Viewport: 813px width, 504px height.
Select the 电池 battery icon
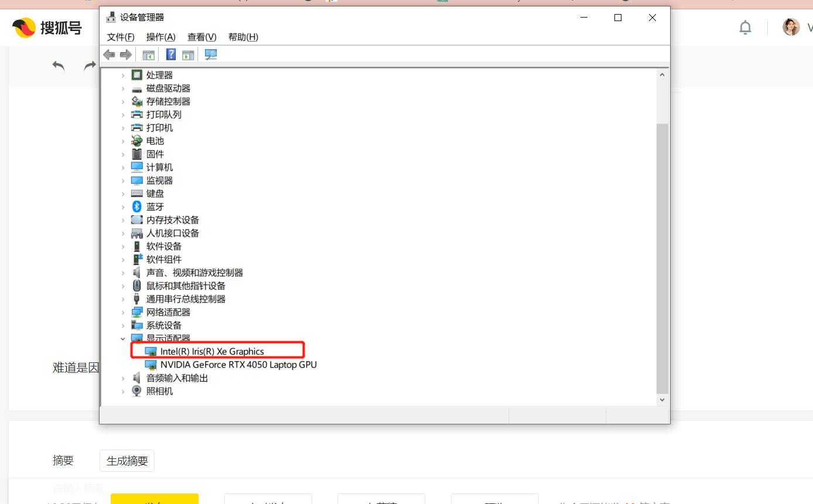coord(137,141)
